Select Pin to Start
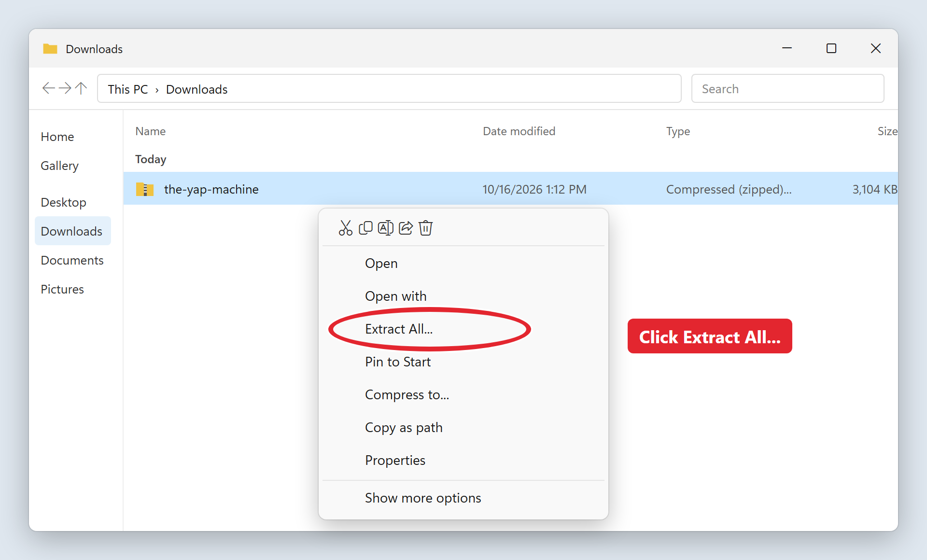The height and width of the screenshot is (560, 927). pos(463,362)
